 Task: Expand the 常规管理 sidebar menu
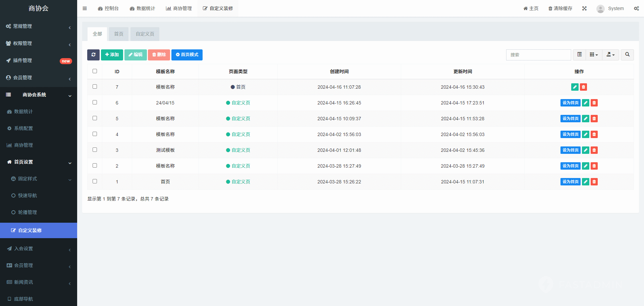38,26
